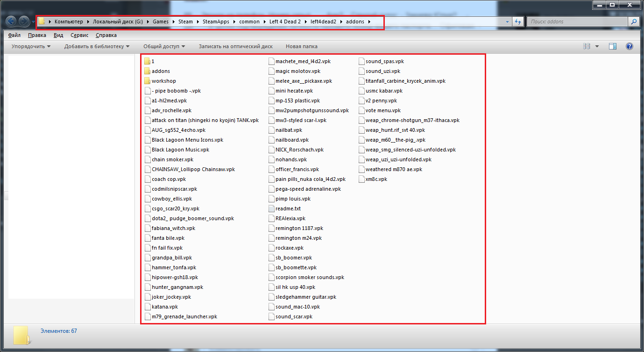Image resolution: width=644 pixels, height=352 pixels.
Task: Go to Games in the address path
Action: 161,22
